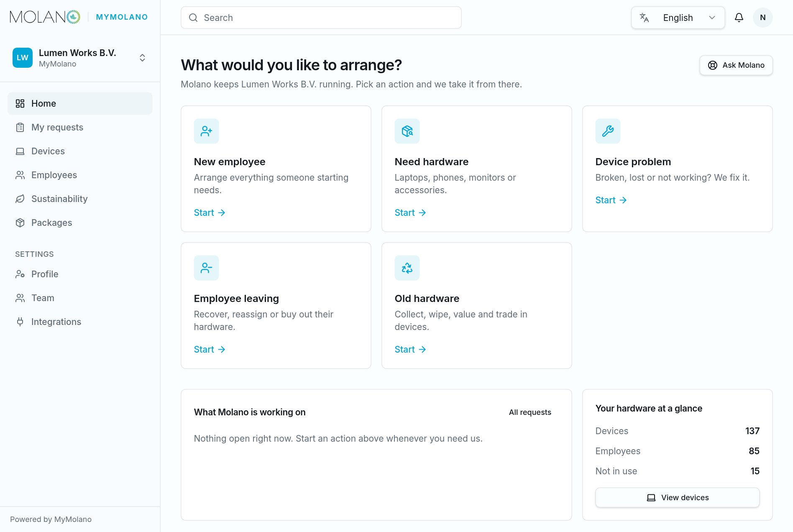Open the Employees page
The image size is (793, 532).
coord(80,175)
